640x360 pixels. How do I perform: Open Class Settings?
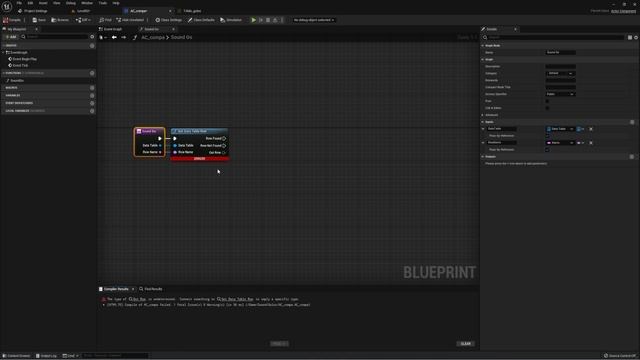[168, 20]
